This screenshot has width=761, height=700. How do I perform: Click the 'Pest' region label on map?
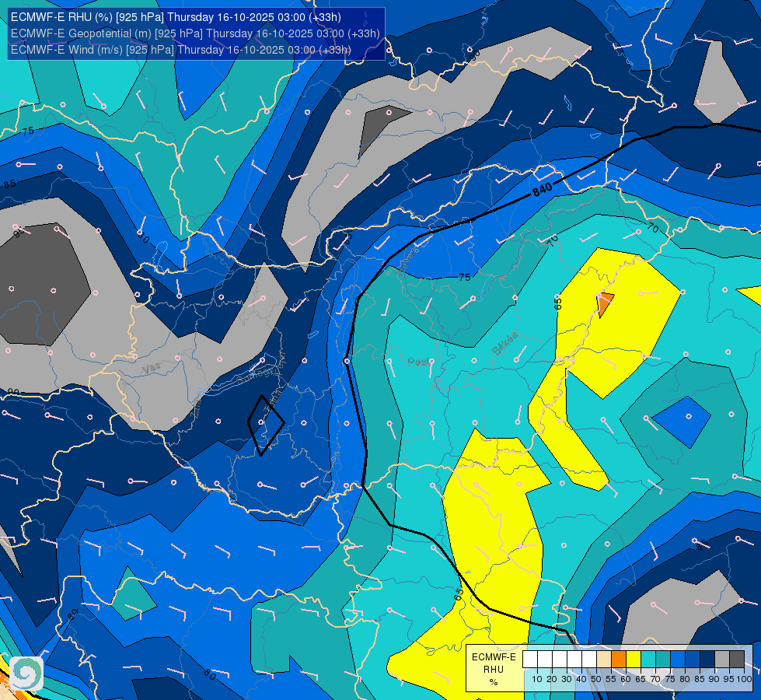coord(418,362)
